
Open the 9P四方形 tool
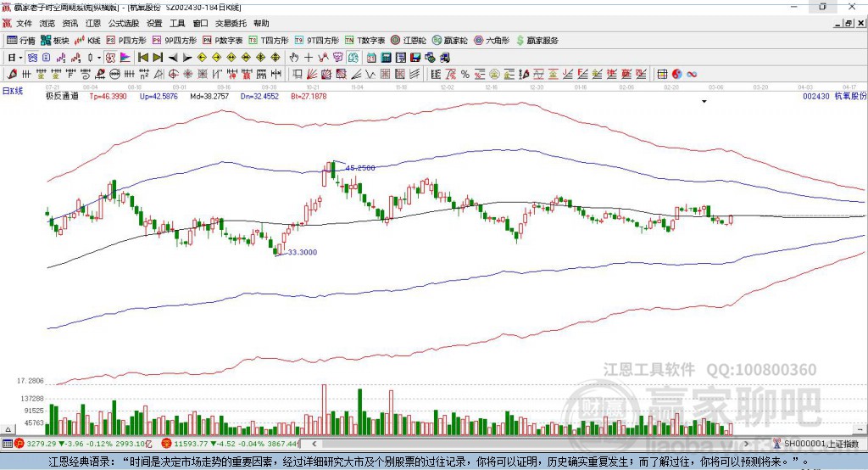pos(175,41)
